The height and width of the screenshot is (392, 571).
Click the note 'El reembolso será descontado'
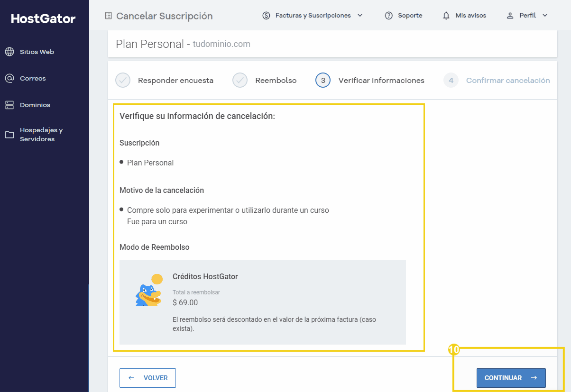[274, 324]
